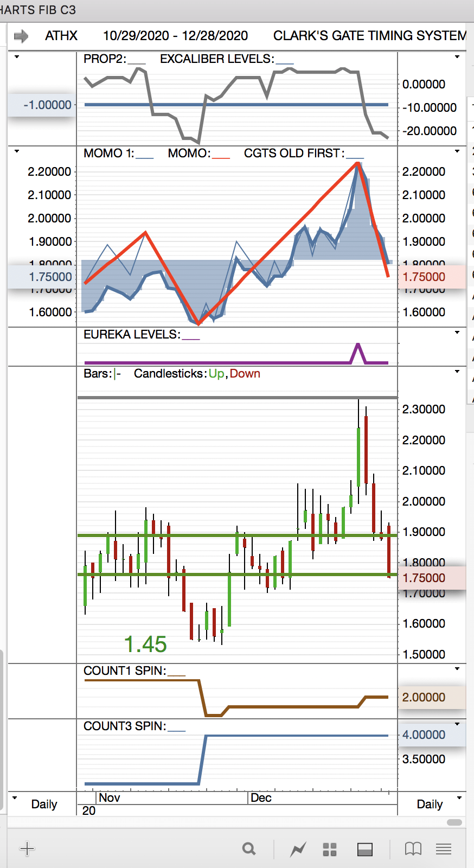Click the date range 10/29/2020 - 12/28/2020
Image resolution: width=474 pixels, height=868 pixels.
[x=175, y=36]
